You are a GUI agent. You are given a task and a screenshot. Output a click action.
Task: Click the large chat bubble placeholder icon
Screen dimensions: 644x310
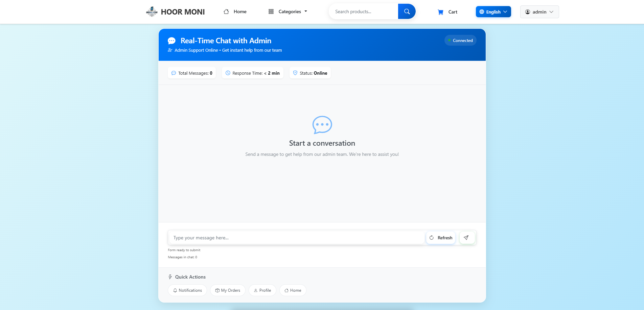point(322,125)
